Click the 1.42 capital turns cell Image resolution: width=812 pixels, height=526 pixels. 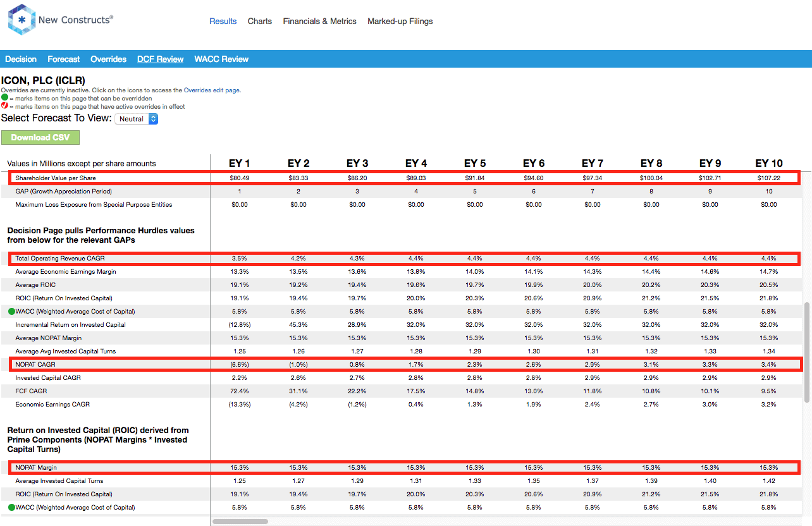(769, 480)
